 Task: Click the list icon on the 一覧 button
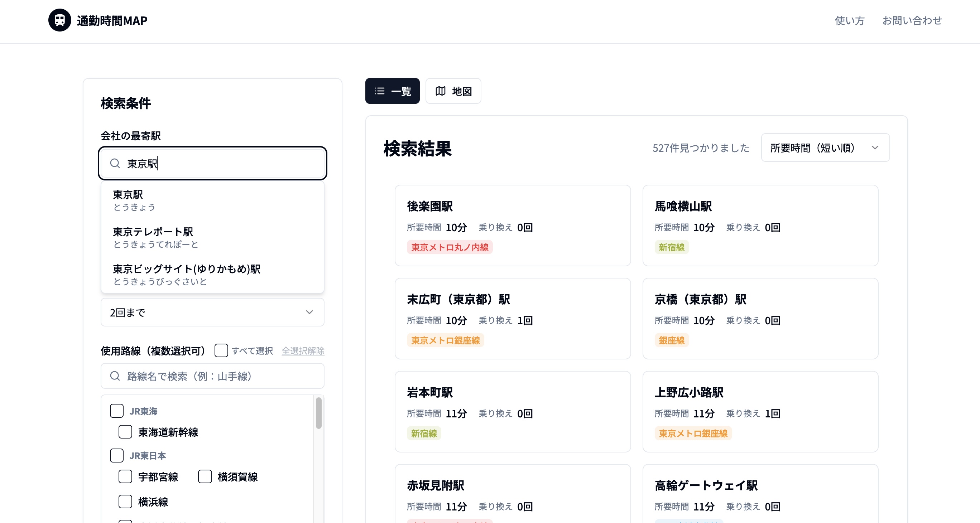click(380, 91)
